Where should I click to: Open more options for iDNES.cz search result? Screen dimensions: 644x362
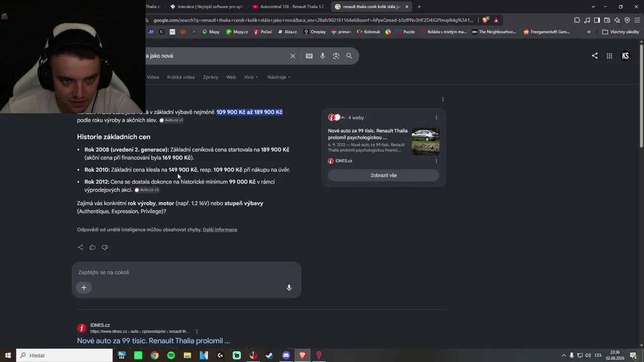point(197,331)
